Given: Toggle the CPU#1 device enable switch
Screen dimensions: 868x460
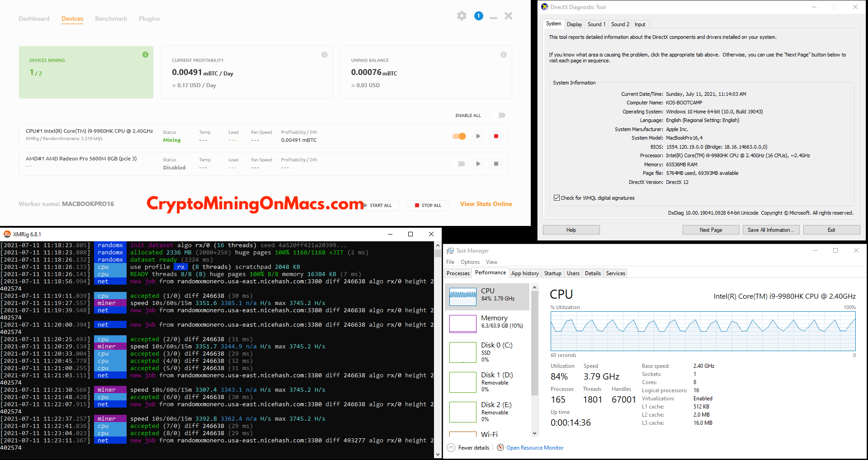Looking at the screenshot, I should click(x=459, y=136).
